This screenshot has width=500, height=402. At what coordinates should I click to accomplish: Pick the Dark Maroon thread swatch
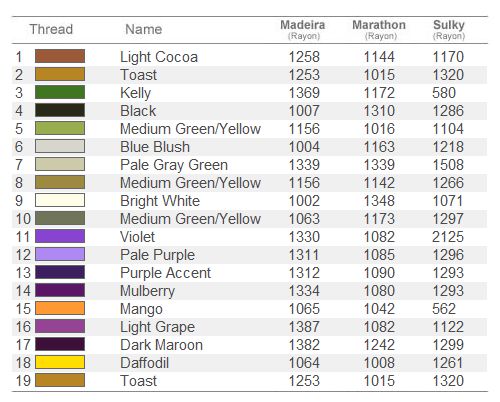pos(60,344)
